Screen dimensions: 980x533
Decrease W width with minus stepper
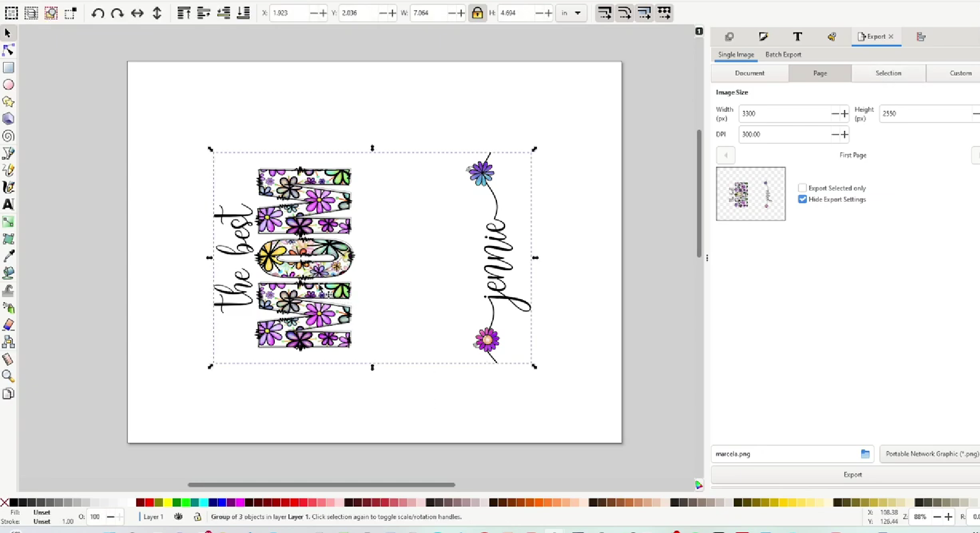452,13
